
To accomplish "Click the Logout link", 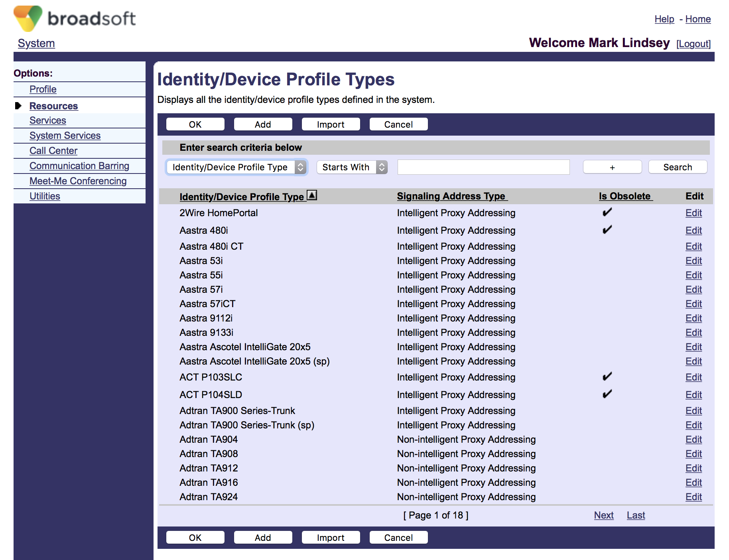I will click(x=694, y=44).
